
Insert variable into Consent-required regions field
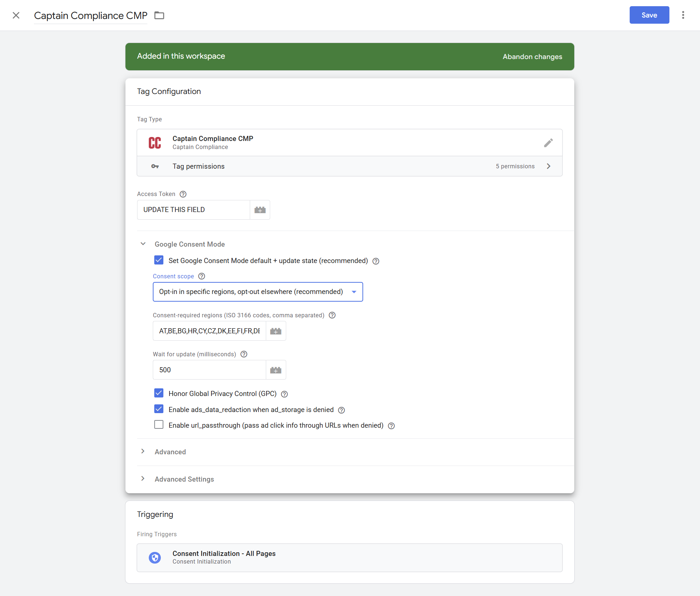[x=276, y=331]
